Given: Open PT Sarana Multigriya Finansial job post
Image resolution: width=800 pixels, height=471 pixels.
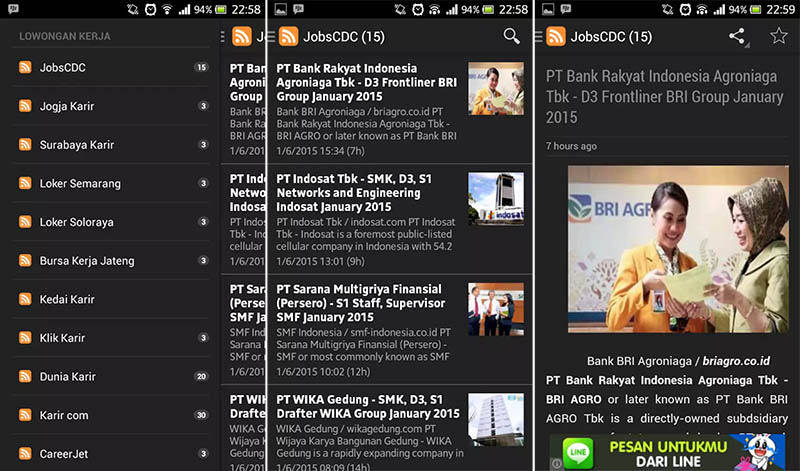Looking at the screenshot, I should click(x=400, y=330).
